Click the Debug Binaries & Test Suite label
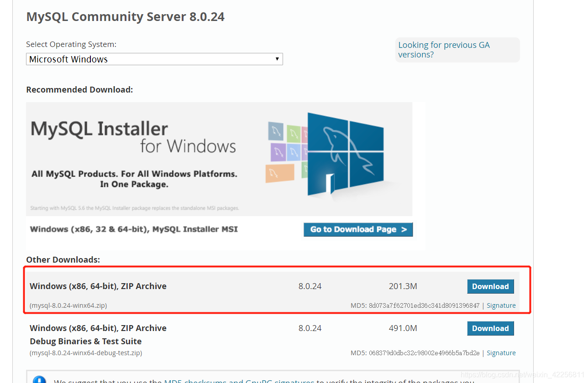The width and height of the screenshot is (588, 383). pyautogui.click(x=86, y=341)
